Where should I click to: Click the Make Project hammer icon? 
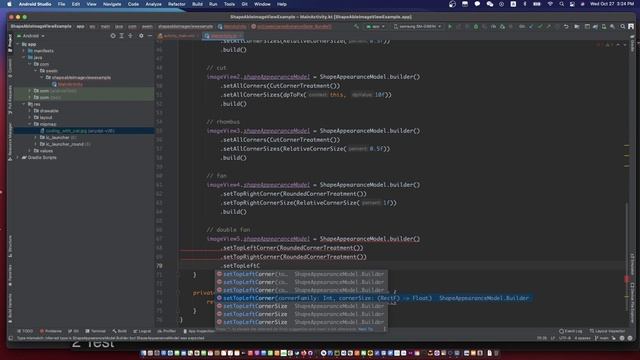click(x=356, y=27)
